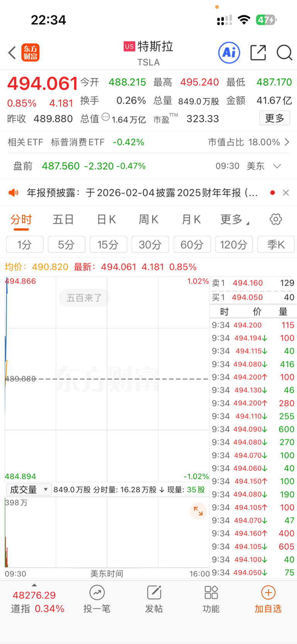Tap the share export icon
This screenshot has height=644, width=297.
[x=258, y=53]
